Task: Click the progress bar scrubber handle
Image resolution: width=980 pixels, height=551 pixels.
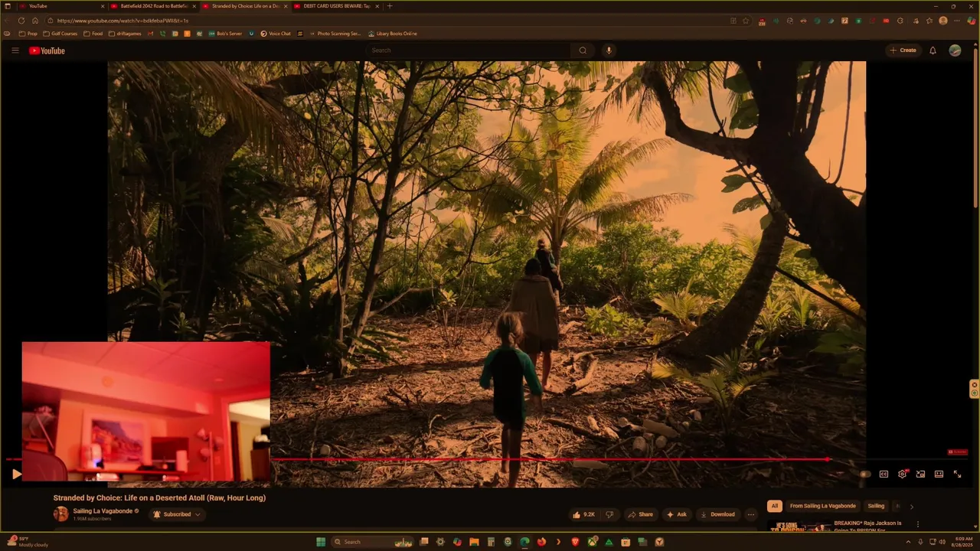Action: click(x=828, y=460)
